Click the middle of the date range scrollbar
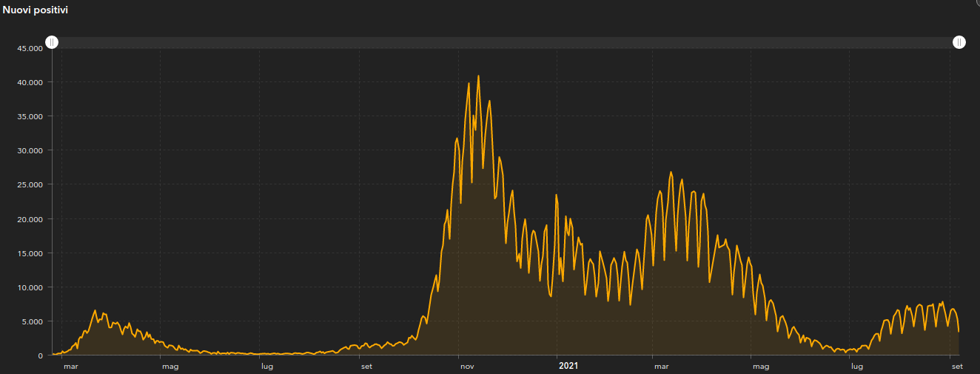This screenshot has height=374, width=980. click(505, 42)
